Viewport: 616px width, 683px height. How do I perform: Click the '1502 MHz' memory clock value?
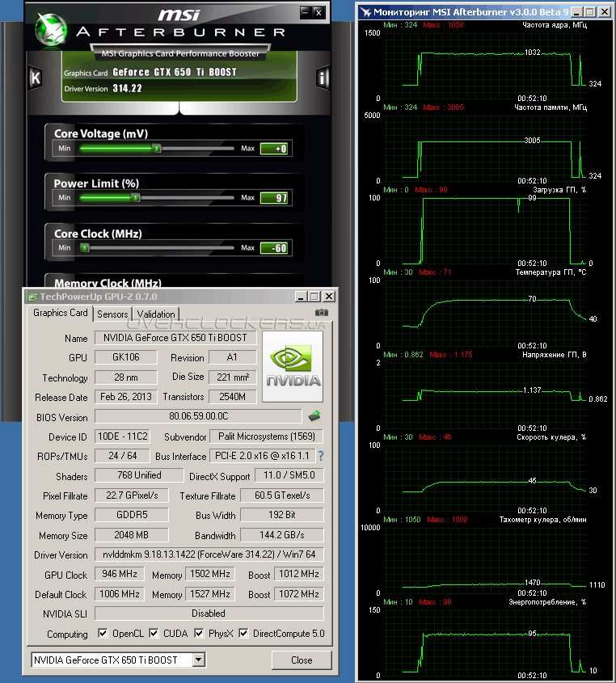[x=210, y=574]
